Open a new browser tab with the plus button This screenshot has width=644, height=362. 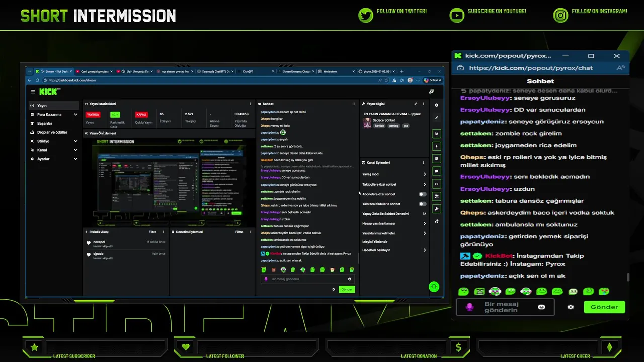pyautogui.click(x=401, y=71)
